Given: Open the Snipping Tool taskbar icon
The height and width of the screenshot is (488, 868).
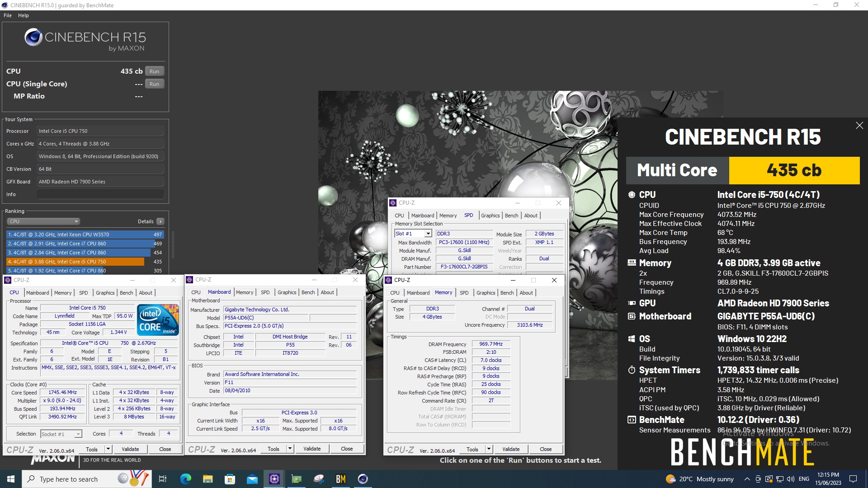Looking at the screenshot, I should coord(318,479).
